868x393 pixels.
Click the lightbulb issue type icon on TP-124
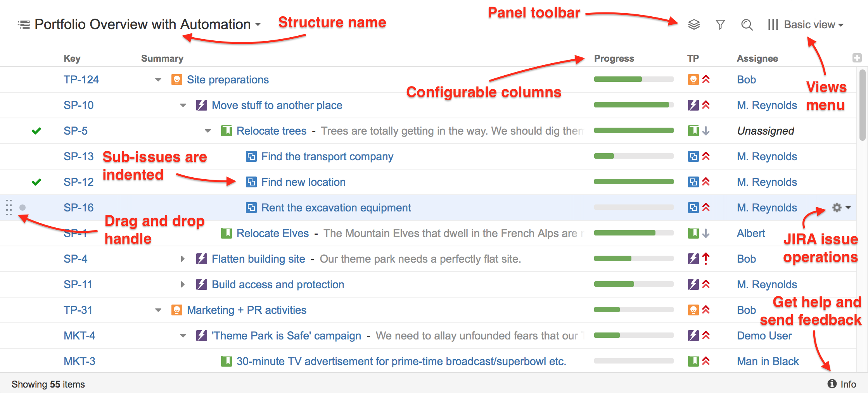point(177,79)
